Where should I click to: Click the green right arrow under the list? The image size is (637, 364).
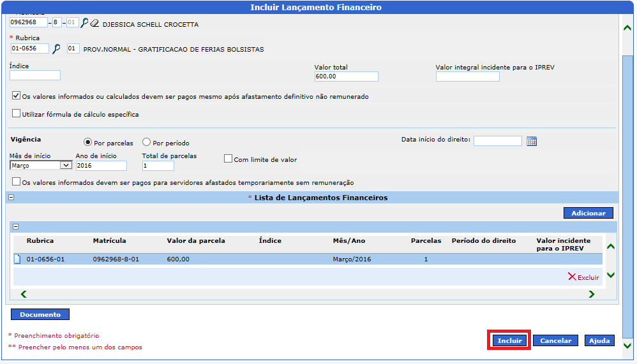pos(591,294)
